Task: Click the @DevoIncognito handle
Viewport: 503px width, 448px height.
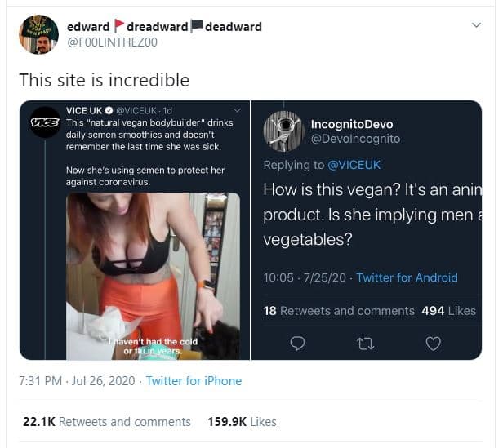Action: 355,139
